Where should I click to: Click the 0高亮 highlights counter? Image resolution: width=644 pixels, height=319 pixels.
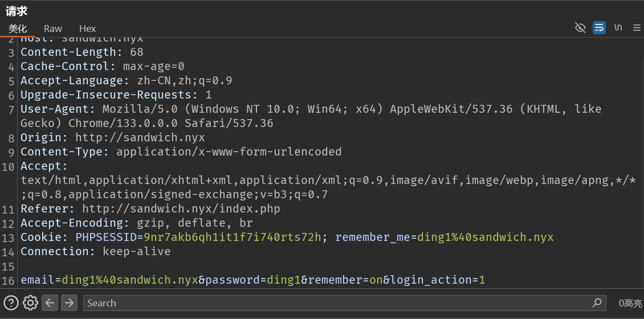click(630, 303)
